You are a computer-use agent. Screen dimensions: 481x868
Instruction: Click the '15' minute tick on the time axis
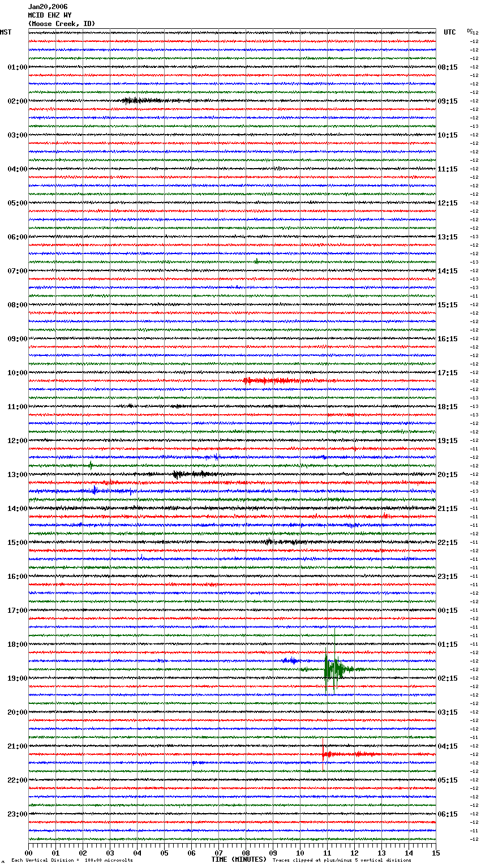(436, 853)
